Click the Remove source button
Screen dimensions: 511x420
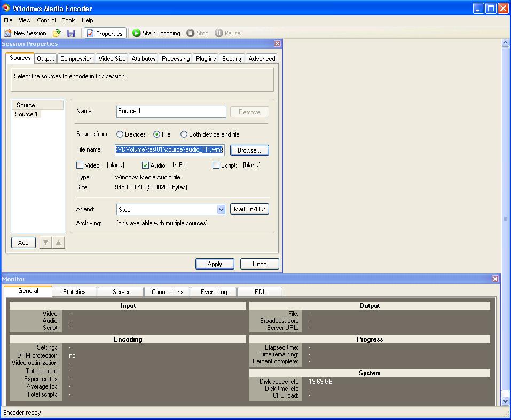pyautogui.click(x=249, y=112)
